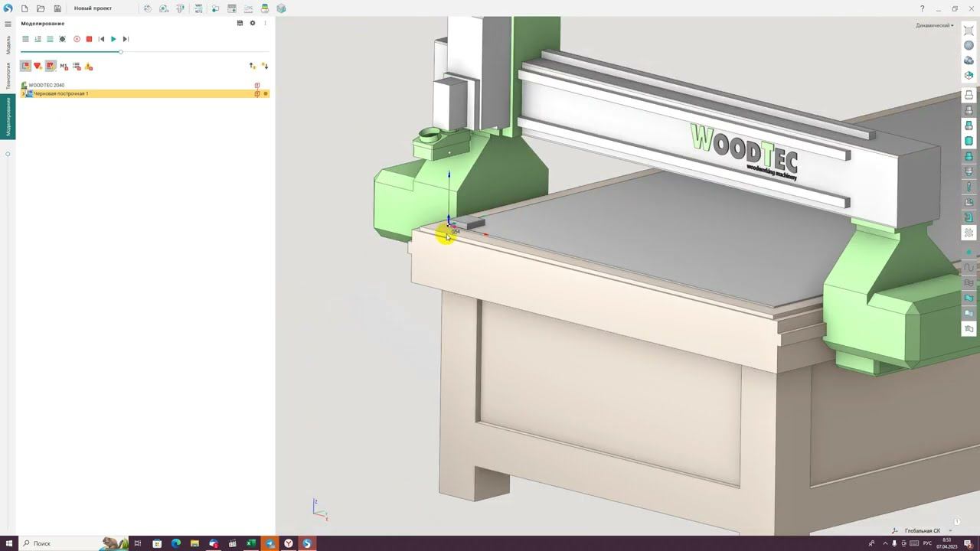
Task: Select Черновая построчная 1 operation
Action: pos(145,93)
